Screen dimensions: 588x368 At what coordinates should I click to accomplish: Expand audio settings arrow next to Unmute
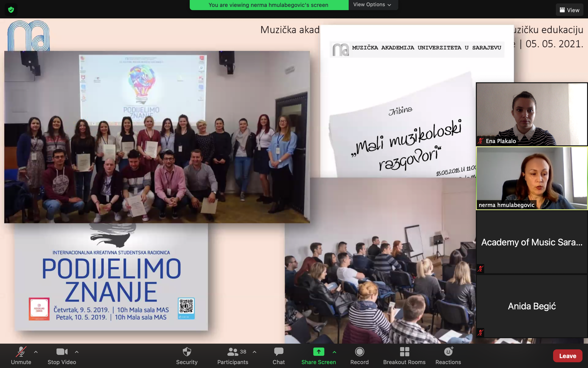click(36, 352)
